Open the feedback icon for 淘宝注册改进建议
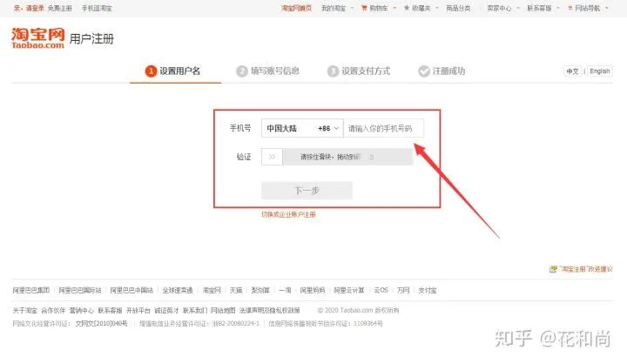 point(553,269)
